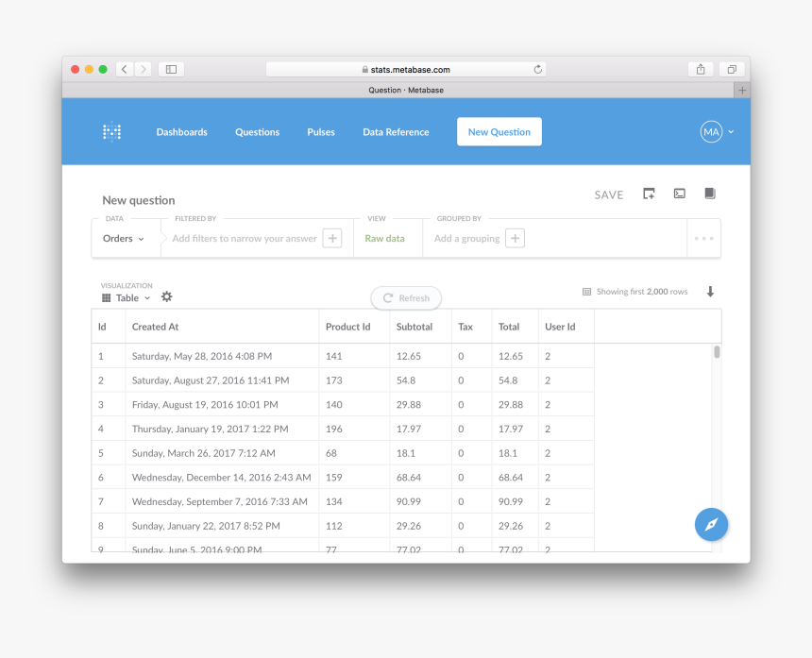Select Raw data in the View section
812x658 pixels.
384,239
